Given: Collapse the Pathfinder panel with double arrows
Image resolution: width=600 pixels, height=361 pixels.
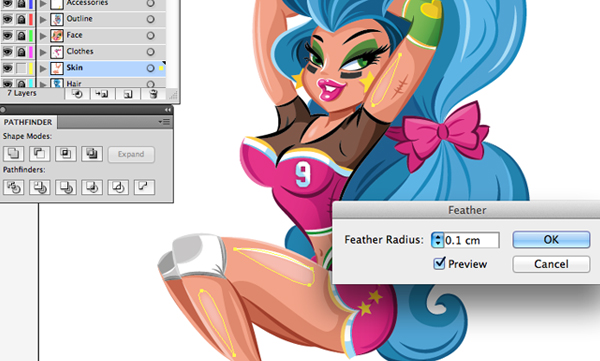Looking at the screenshot, I should pos(167,110).
